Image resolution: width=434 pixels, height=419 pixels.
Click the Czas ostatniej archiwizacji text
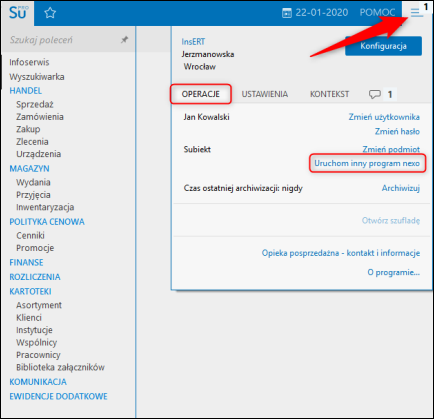pyautogui.click(x=243, y=188)
